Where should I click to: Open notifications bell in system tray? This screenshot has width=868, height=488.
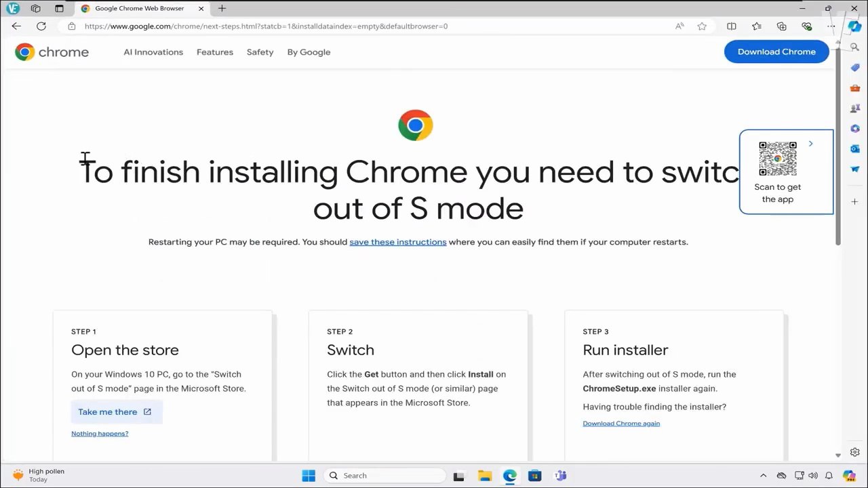click(829, 476)
